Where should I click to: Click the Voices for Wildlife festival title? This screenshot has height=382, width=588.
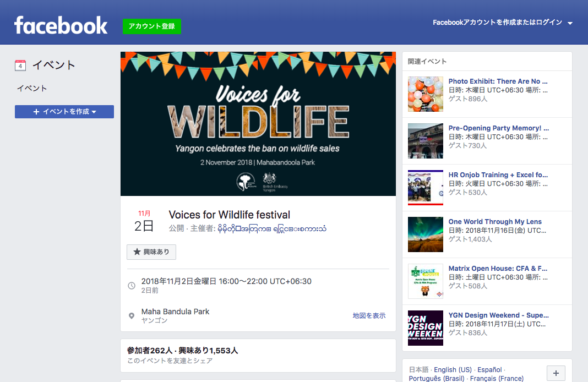230,215
